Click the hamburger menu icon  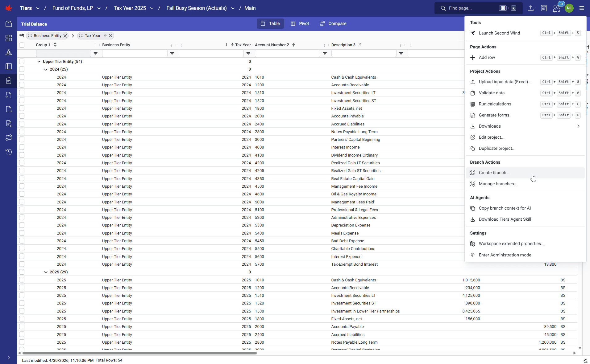tap(582, 8)
